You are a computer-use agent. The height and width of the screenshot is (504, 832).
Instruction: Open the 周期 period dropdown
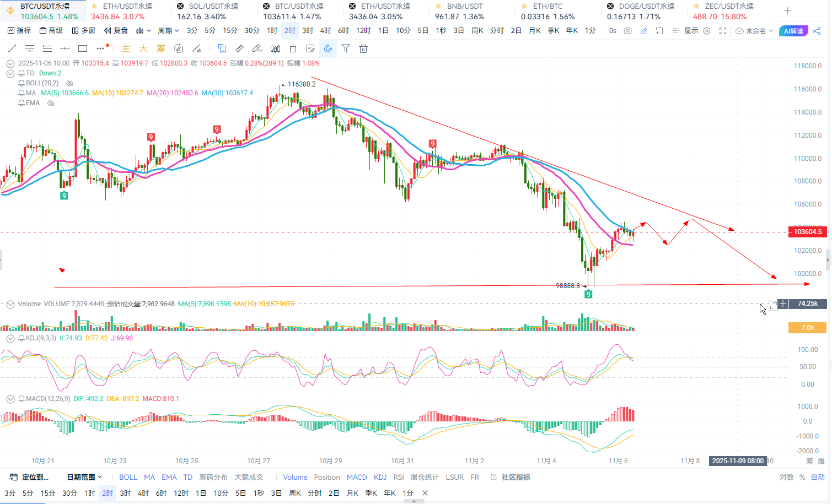pos(168,31)
